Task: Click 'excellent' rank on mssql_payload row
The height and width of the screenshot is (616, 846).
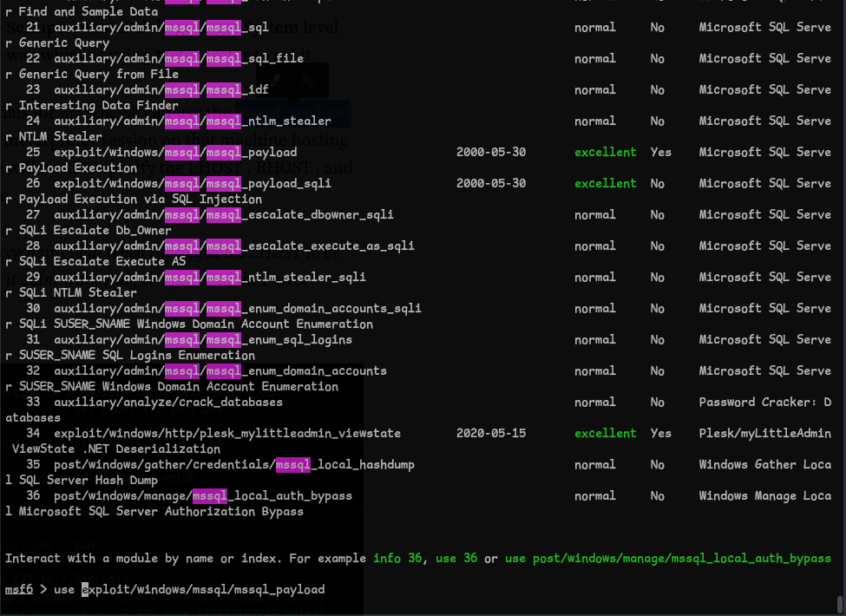Action: tap(605, 153)
